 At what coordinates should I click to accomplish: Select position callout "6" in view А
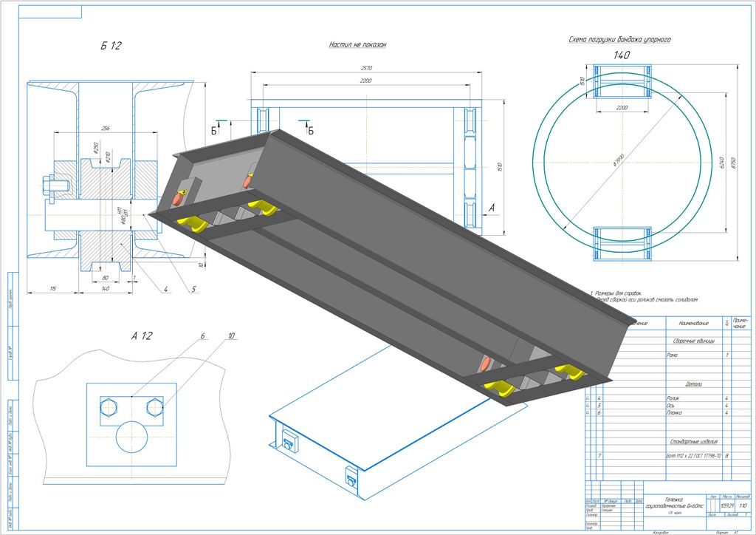(x=203, y=335)
